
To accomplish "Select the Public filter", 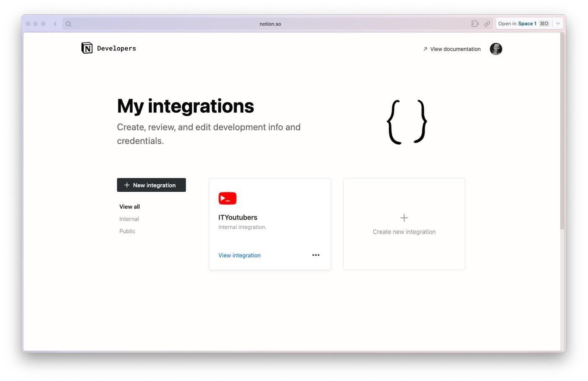I will click(127, 231).
